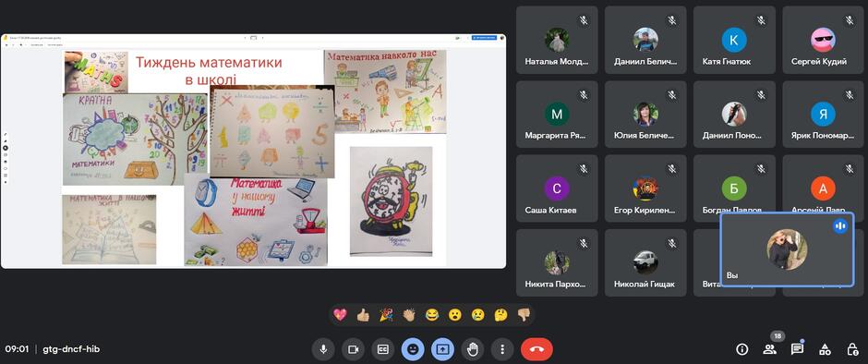The width and height of the screenshot is (868, 364).
Task: Open the activities shapes icon
Action: pos(825,349)
